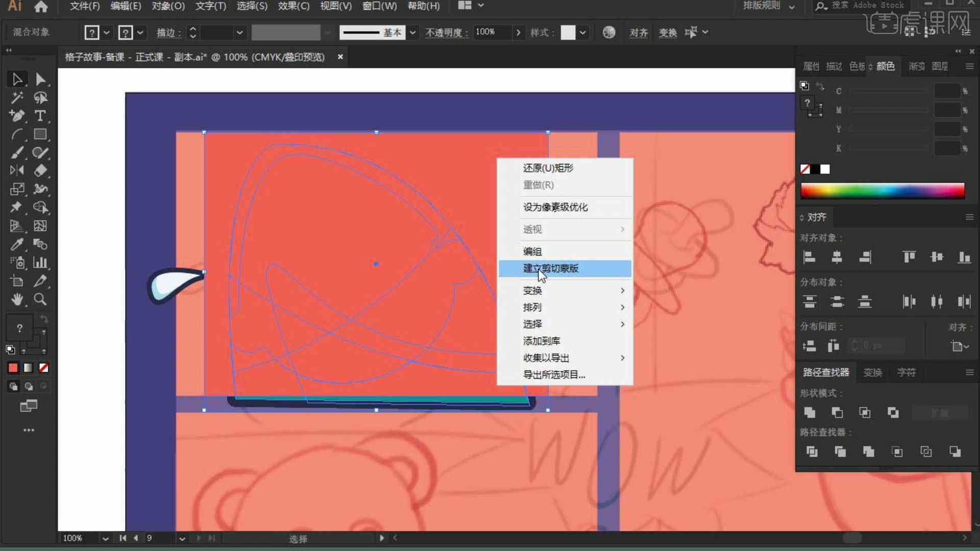Select the Reflect tool
Viewport: 980px width, 551px height.
[16, 171]
